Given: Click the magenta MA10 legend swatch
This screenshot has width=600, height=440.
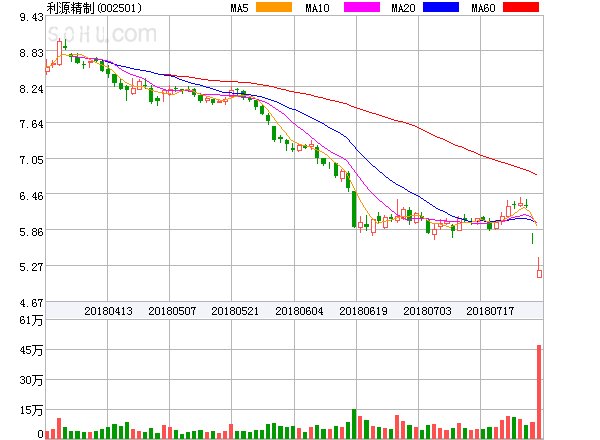Looking at the screenshot, I should [x=362, y=7].
